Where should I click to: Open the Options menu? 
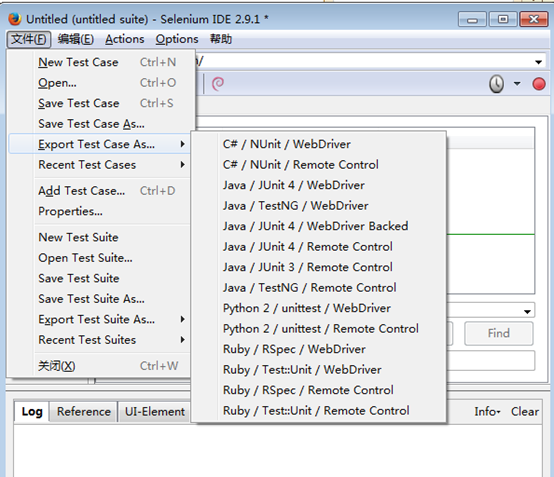(x=177, y=39)
